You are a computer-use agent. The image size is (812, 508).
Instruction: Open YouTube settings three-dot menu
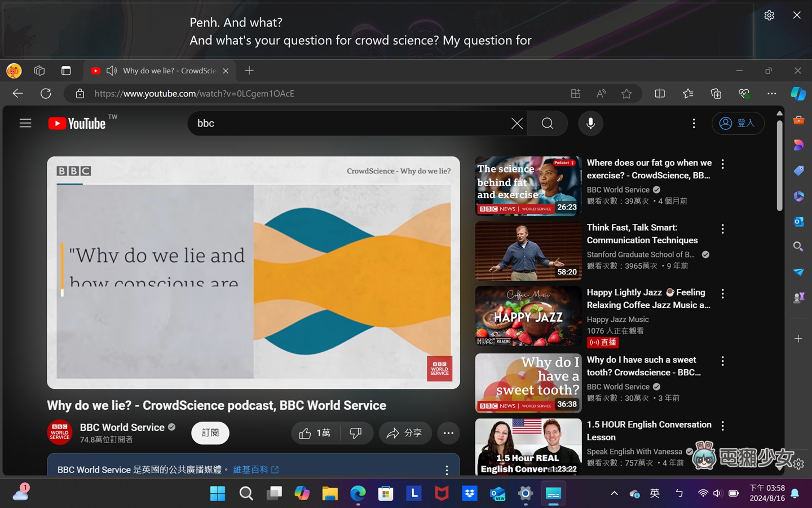[694, 123]
